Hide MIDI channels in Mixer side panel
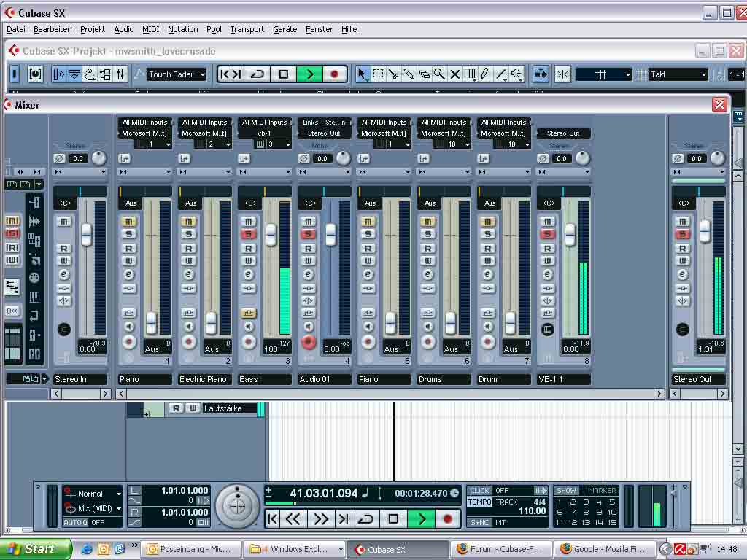747x560 pixels. coord(35,278)
